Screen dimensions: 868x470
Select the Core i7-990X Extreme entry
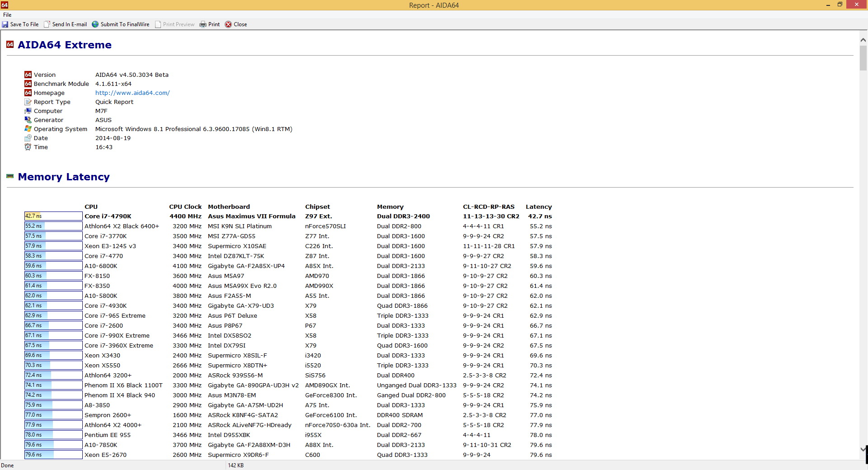pyautogui.click(x=117, y=335)
